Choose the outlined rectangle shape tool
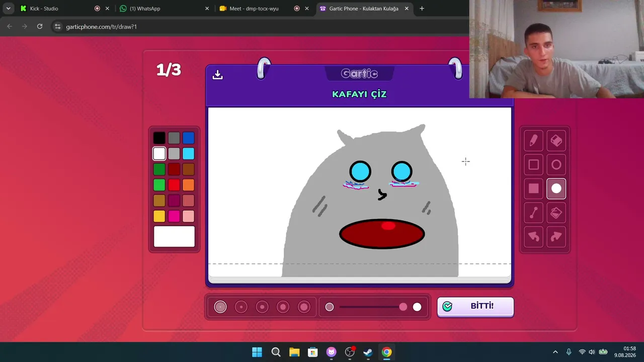The image size is (644, 362). (533, 164)
